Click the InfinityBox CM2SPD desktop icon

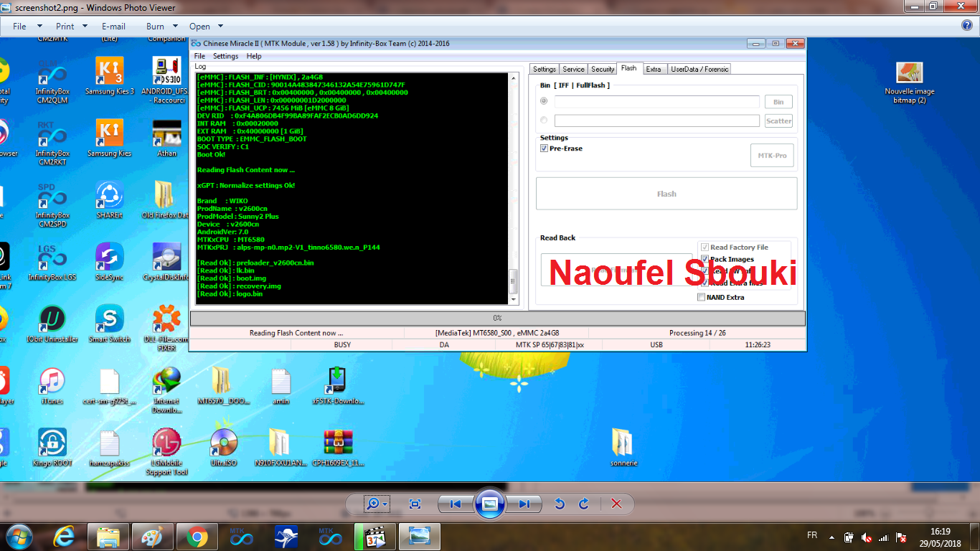coord(52,204)
